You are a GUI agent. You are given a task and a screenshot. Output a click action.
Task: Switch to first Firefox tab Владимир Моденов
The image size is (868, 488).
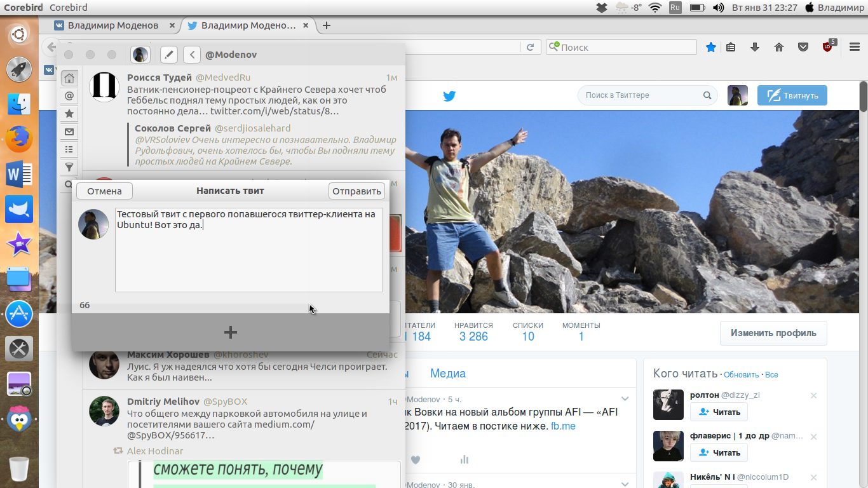113,25
